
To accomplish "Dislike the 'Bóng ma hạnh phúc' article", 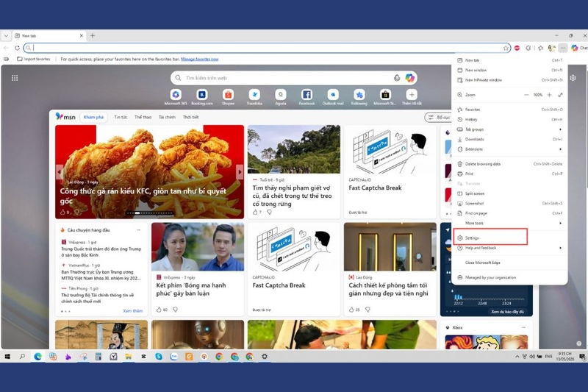I will [x=175, y=310].
